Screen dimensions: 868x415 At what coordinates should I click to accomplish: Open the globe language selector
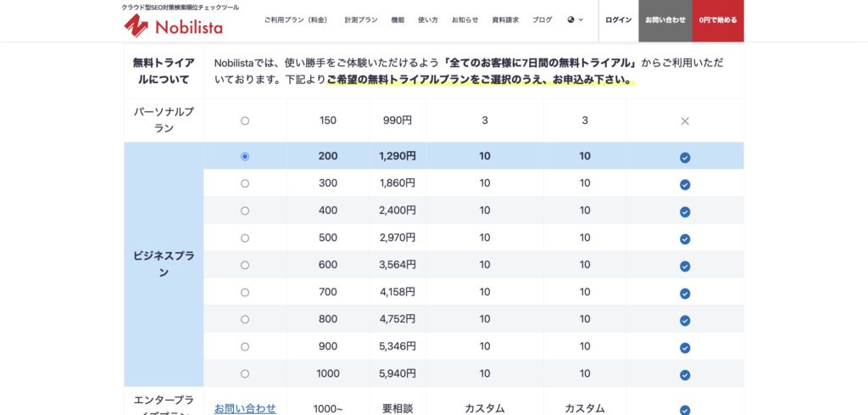575,20
